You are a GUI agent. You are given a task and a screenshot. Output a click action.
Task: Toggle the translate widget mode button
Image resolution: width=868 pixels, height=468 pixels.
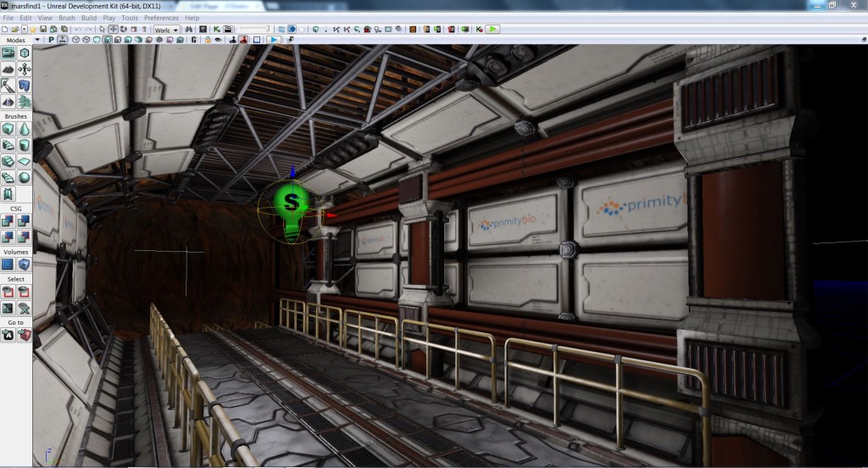(x=113, y=29)
